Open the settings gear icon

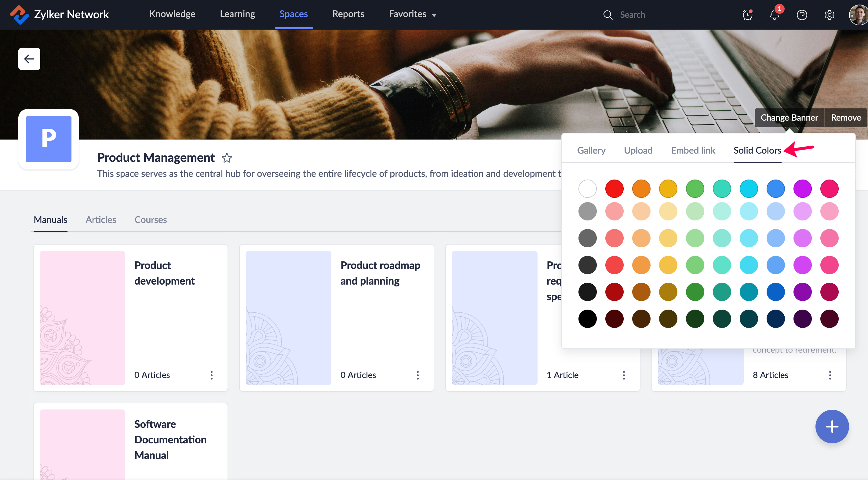[829, 15]
